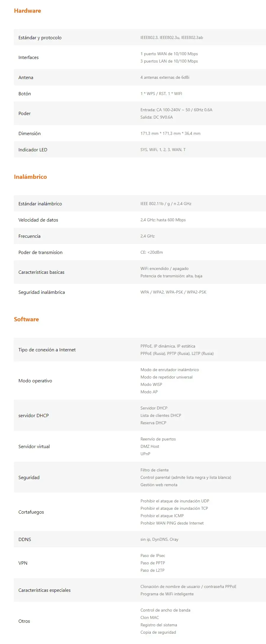The height and width of the screenshot is (644, 266).
Task: Click the Modo WISP entry
Action: pyautogui.click(x=151, y=384)
